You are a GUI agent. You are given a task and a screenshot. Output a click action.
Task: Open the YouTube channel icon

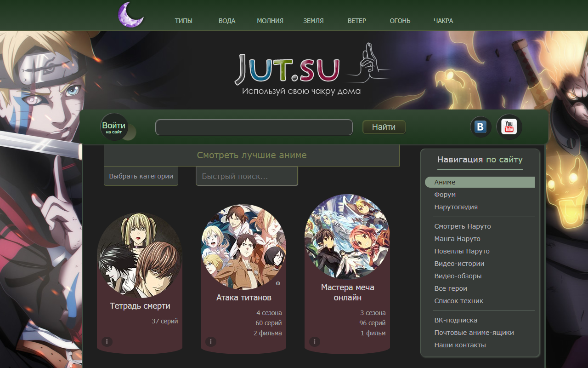509,126
